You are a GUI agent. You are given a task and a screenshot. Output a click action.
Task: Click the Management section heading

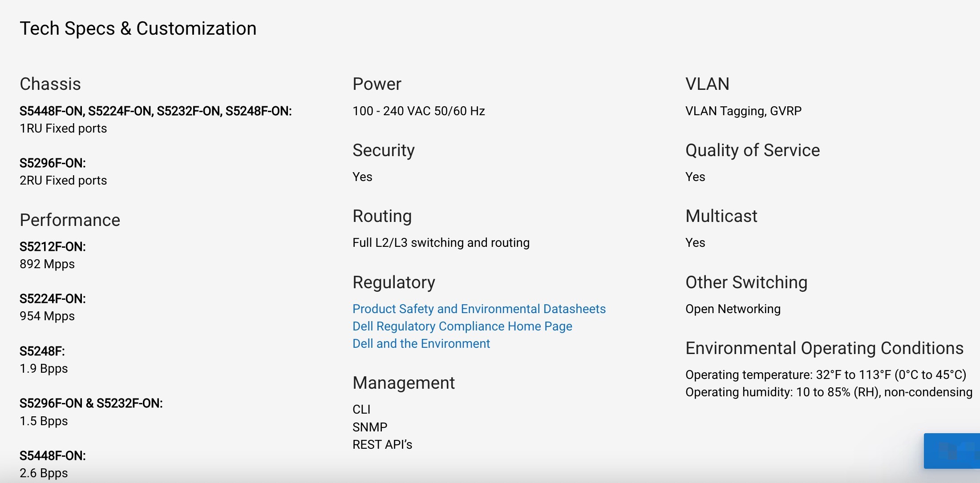pos(404,383)
